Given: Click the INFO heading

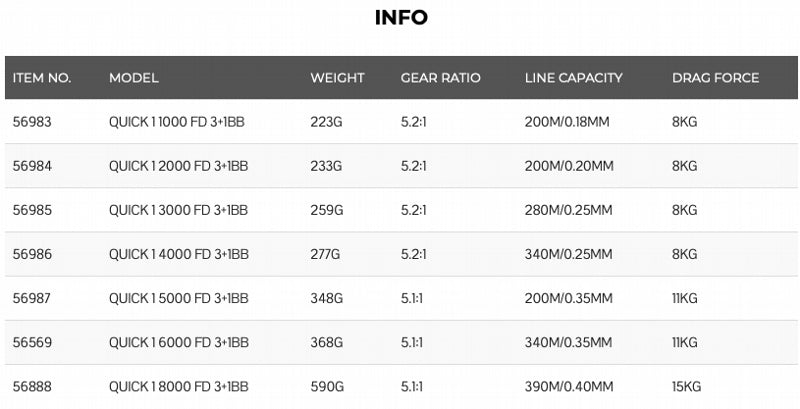Looking at the screenshot, I should [x=401, y=17].
